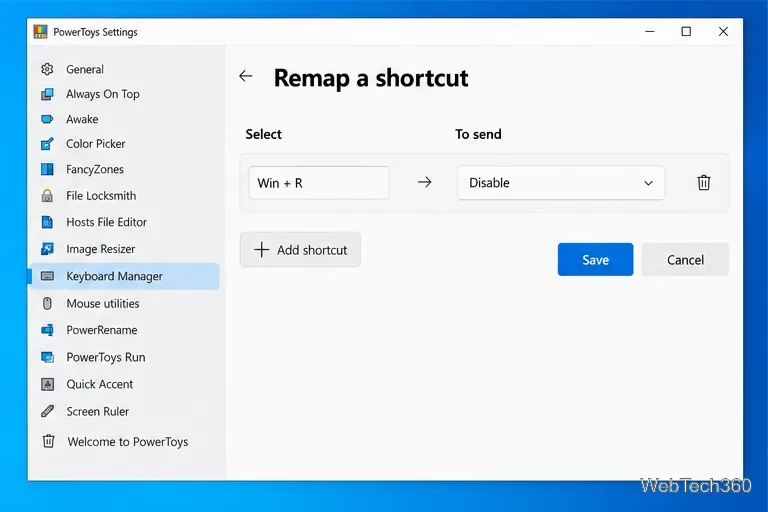The image size is (768, 512).
Task: Save the shortcut remapping
Action: point(595,259)
